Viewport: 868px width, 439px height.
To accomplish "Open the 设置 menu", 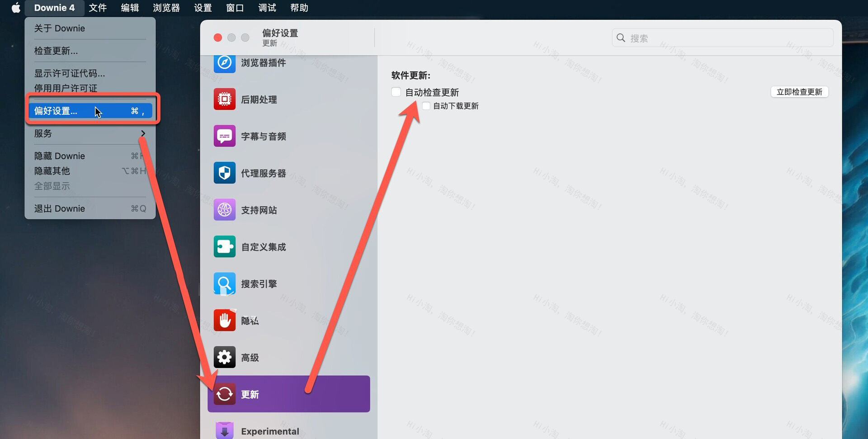I will [x=203, y=8].
